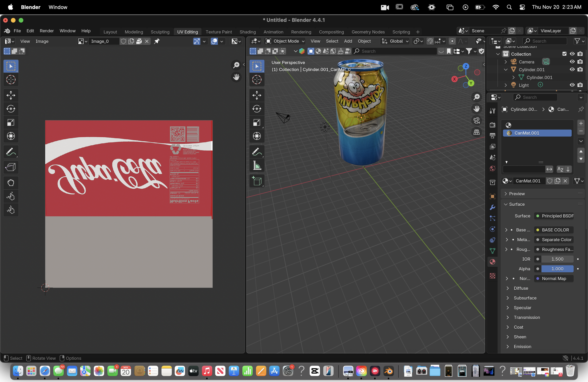Pin the Image_0 image in UV editor
Image resolution: width=588 pixels, height=382 pixels.
point(157,41)
